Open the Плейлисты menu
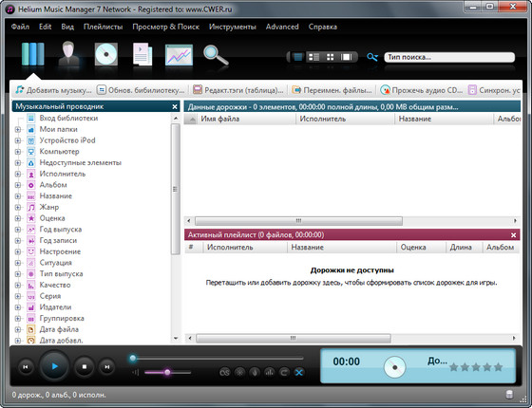Image resolution: width=532 pixels, height=408 pixels. click(104, 27)
